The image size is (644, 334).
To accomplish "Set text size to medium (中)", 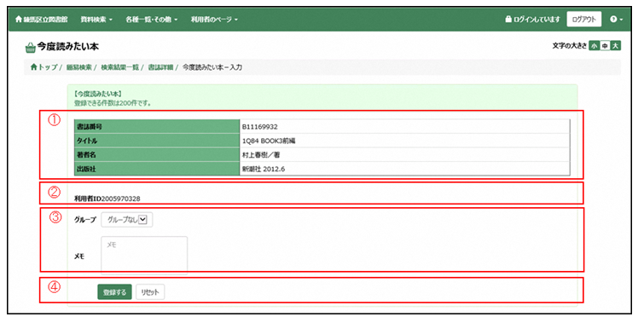I will 605,45.
